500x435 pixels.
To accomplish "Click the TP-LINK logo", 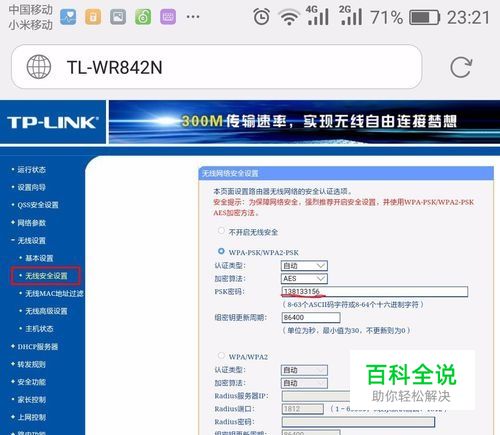I will pyautogui.click(x=53, y=122).
